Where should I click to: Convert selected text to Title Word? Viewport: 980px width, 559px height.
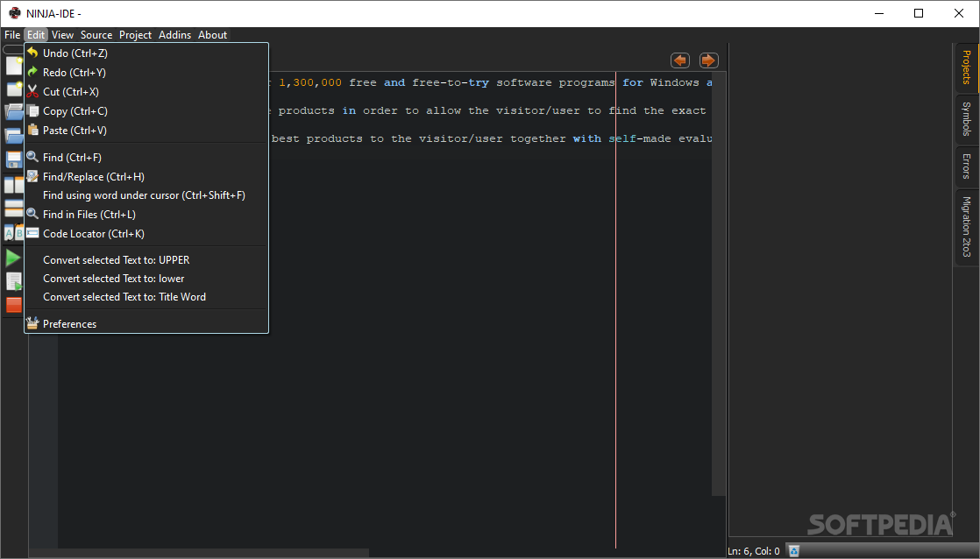pos(146,297)
